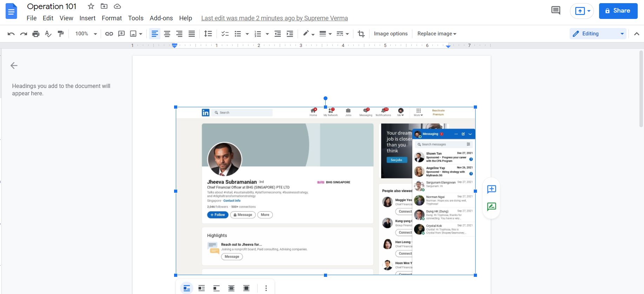Select wrap text image layout option

pyautogui.click(x=201, y=288)
